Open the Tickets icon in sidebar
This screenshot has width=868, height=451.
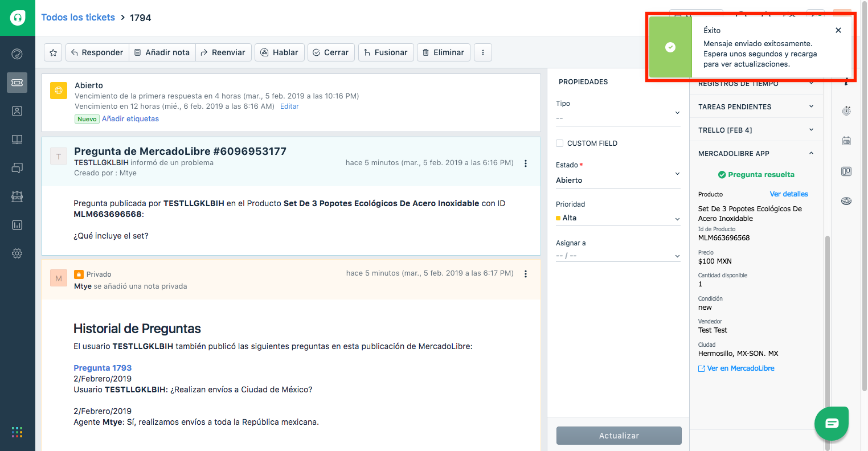[17, 83]
